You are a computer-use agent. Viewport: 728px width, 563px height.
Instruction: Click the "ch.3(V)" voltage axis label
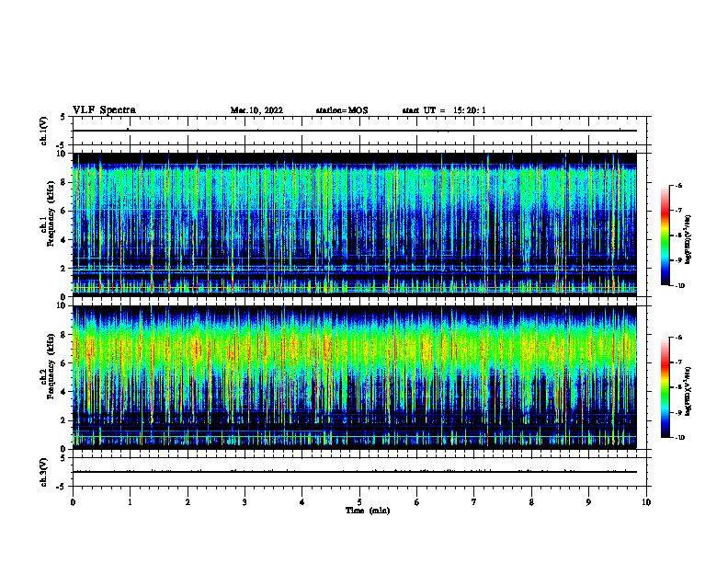44,472
